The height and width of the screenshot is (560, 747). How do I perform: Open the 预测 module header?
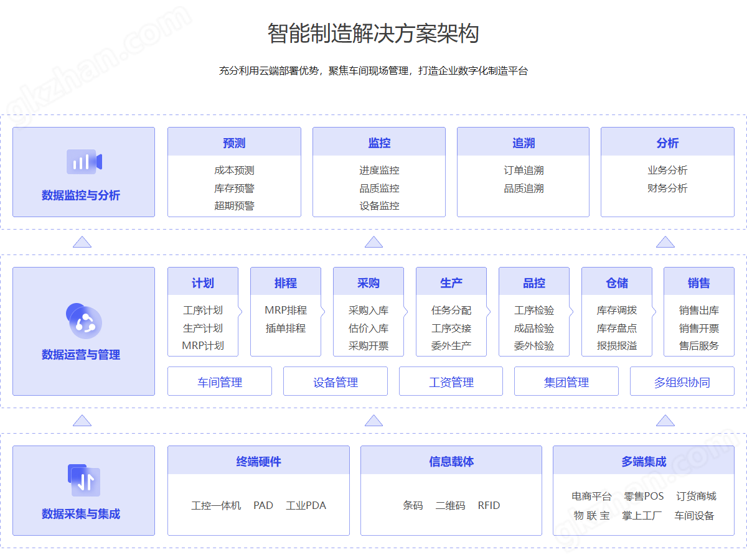point(234,141)
